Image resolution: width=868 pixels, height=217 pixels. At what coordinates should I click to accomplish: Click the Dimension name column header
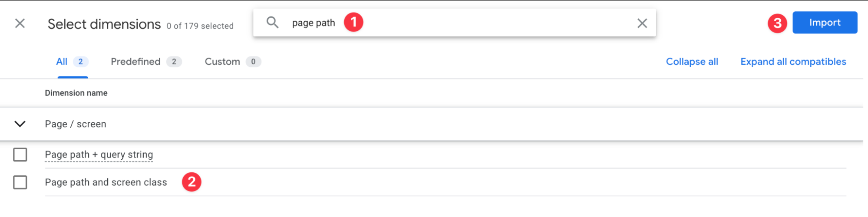point(76,93)
